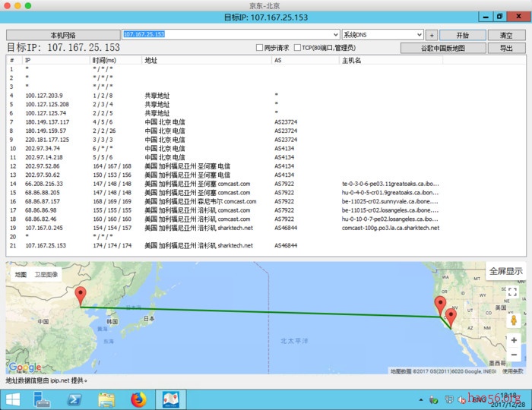Screen dimensions: 532x410
Task: Click the 使用条款 link on map
Action: [x=513, y=371]
